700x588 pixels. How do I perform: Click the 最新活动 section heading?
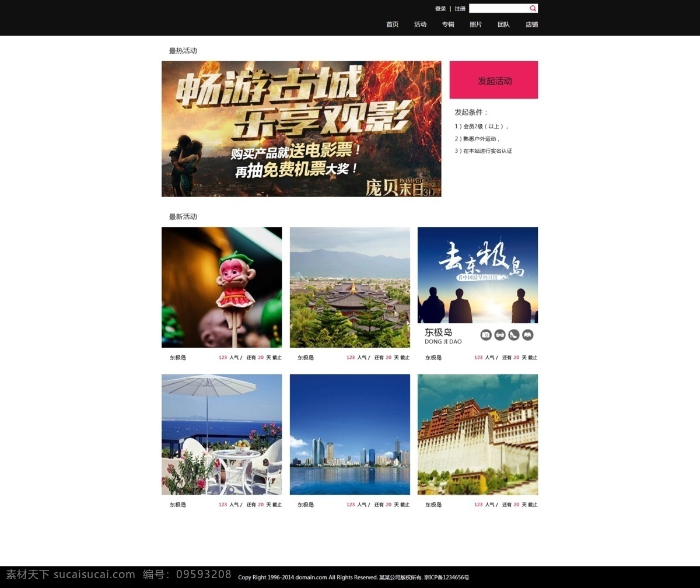point(183,216)
